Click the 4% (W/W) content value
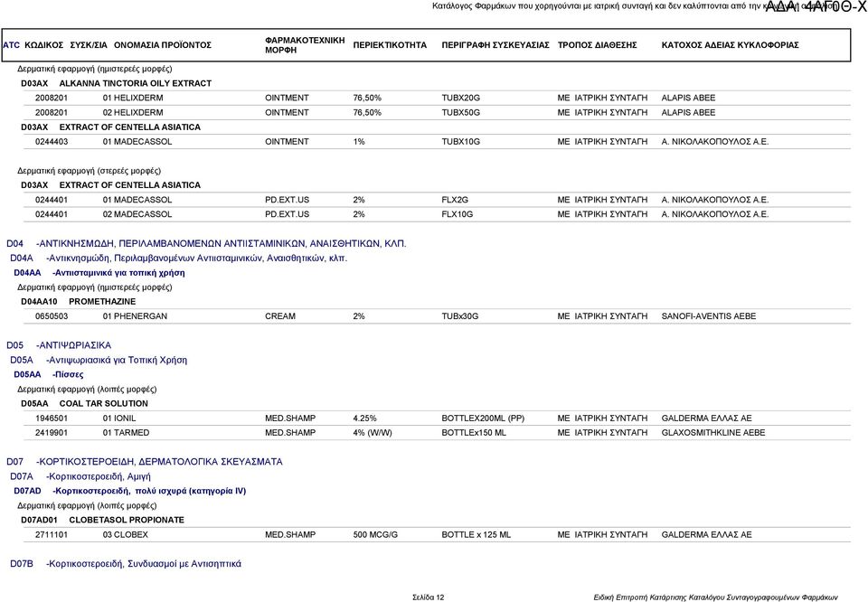The width and height of the screenshot is (868, 602). point(373,433)
